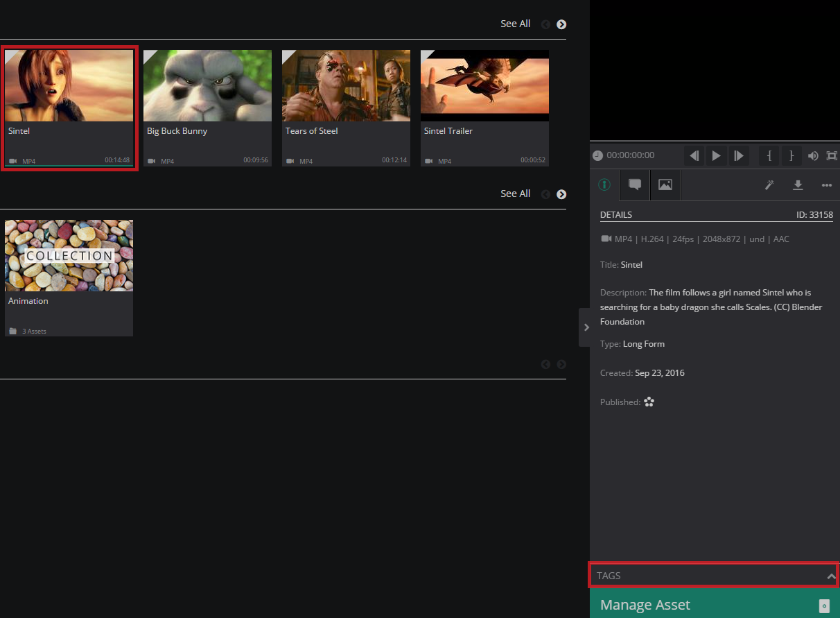The height and width of the screenshot is (618, 840).
Task: Click the camera icon on Big Buck Bunny card
Action: click(151, 161)
